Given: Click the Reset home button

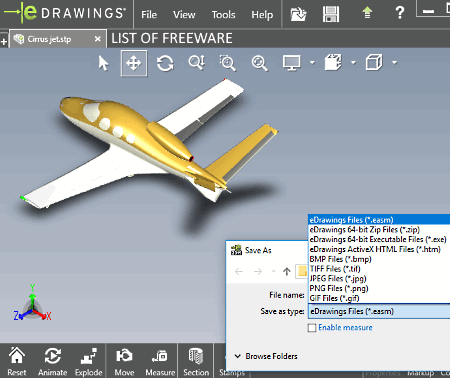Looking at the screenshot, I should [17, 361].
